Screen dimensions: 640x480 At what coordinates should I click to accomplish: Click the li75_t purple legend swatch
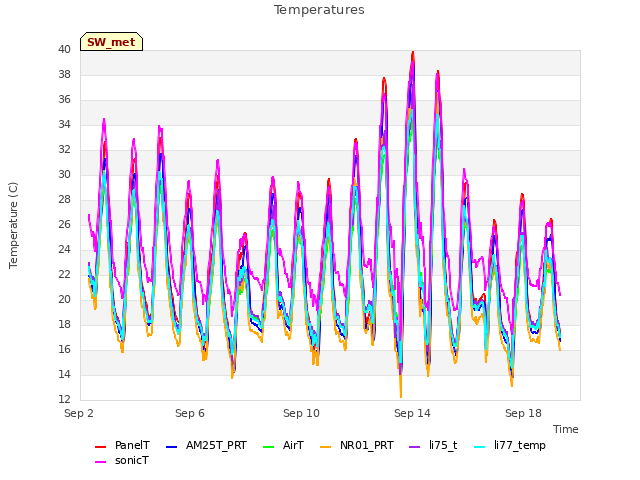(414, 447)
